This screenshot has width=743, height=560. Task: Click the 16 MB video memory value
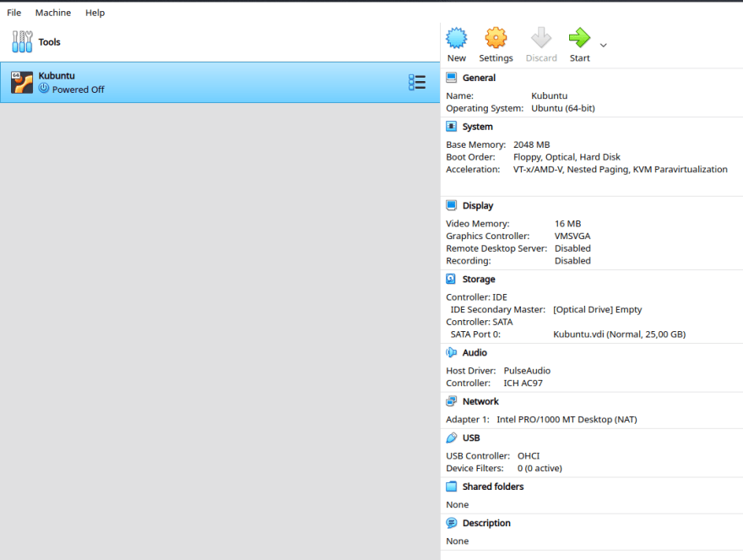(567, 224)
